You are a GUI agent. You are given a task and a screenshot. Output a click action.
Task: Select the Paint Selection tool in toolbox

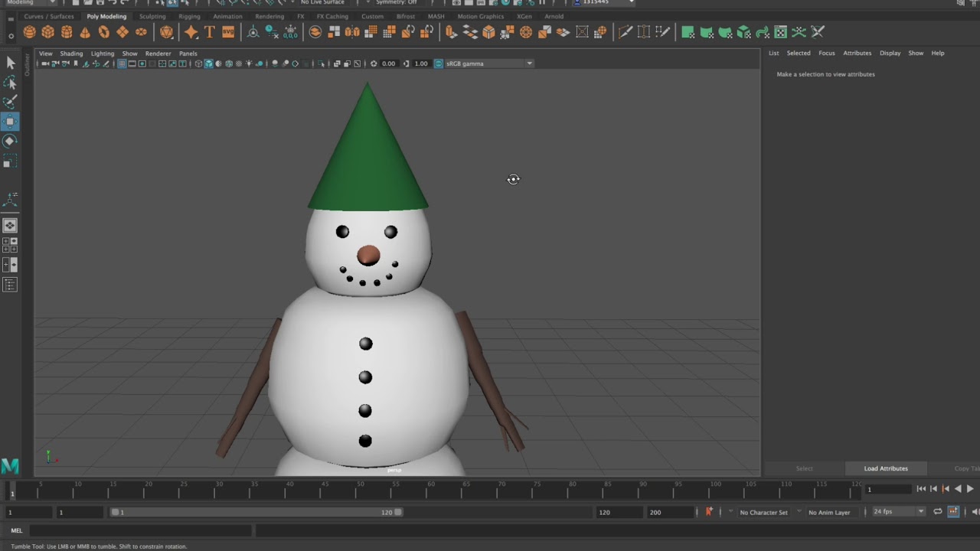tap(10, 102)
